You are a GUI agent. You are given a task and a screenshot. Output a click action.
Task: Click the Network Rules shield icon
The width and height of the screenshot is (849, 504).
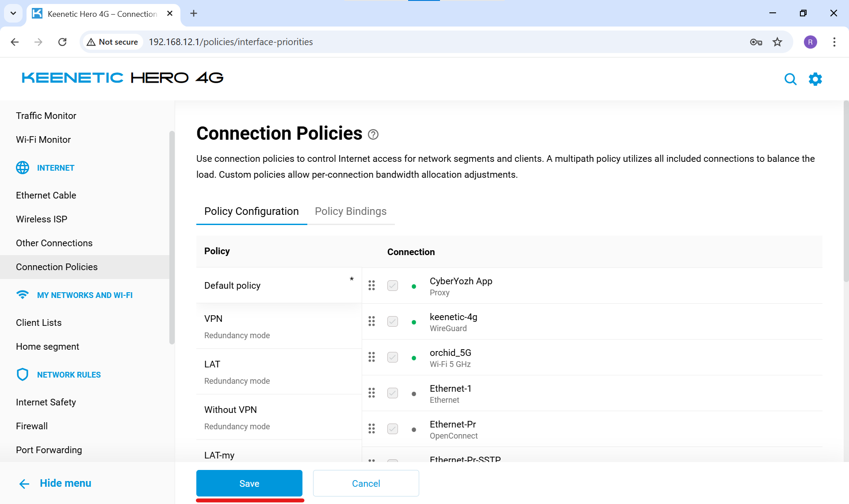coord(23,375)
